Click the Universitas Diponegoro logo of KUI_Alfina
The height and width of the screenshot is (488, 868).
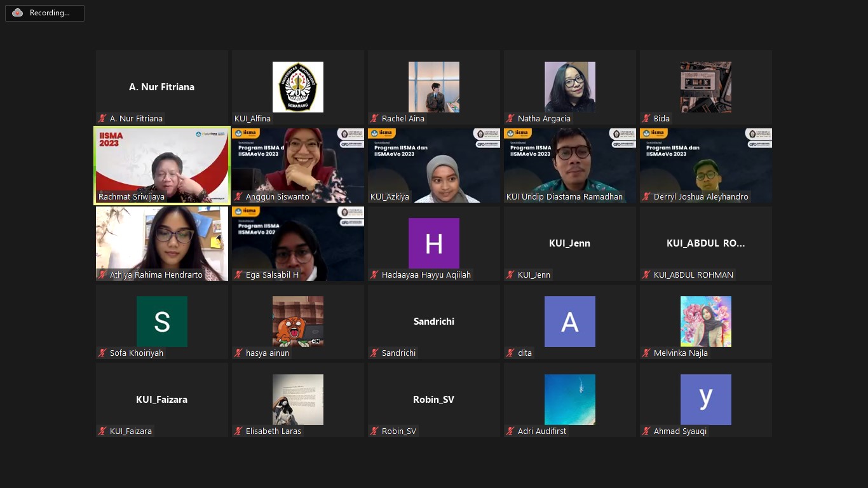(297, 87)
